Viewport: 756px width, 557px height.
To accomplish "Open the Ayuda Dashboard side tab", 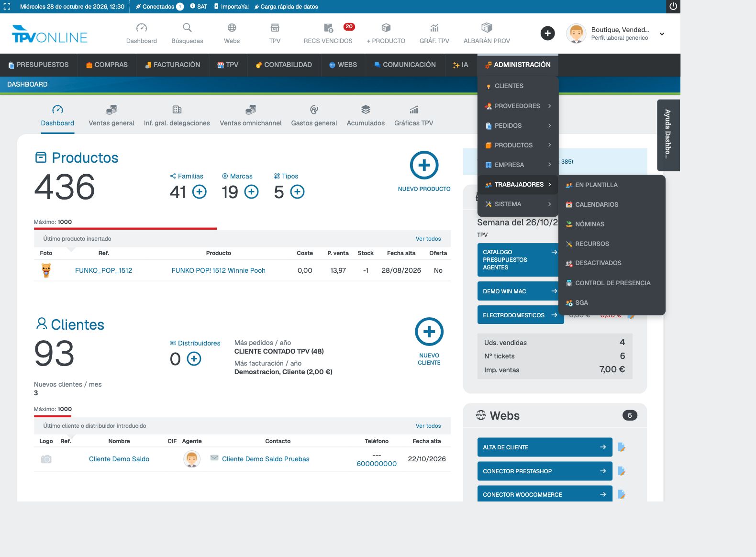I will 668,135.
